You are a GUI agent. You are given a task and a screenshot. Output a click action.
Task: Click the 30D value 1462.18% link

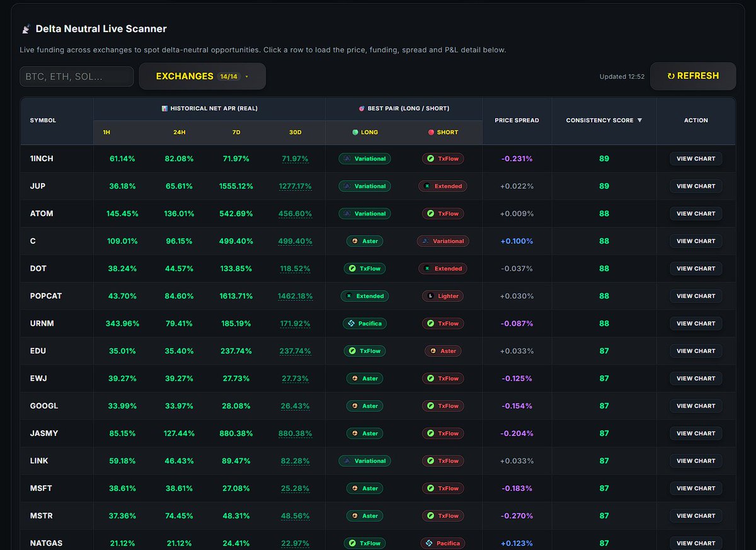coord(295,296)
